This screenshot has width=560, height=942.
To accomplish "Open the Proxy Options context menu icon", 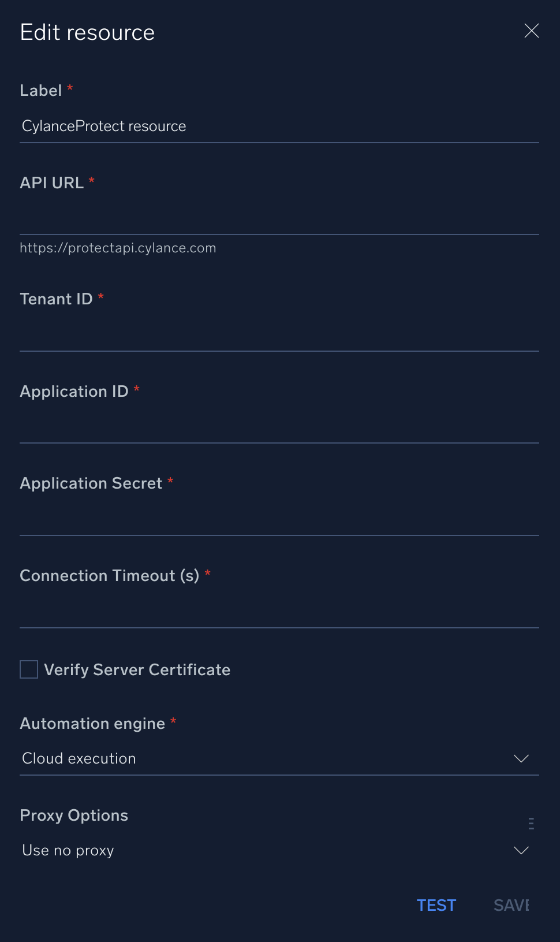I will coord(530,824).
